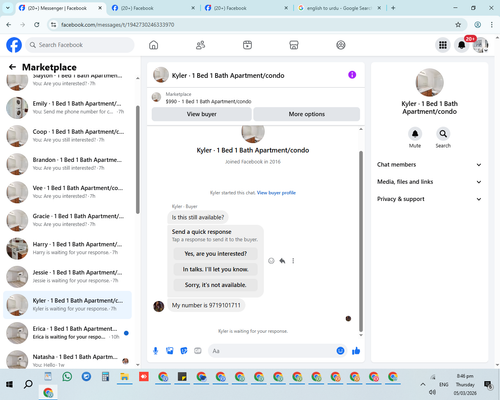500x400 pixels.
Task: Open Chrome tab search dropdown
Action: click(x=8, y=8)
